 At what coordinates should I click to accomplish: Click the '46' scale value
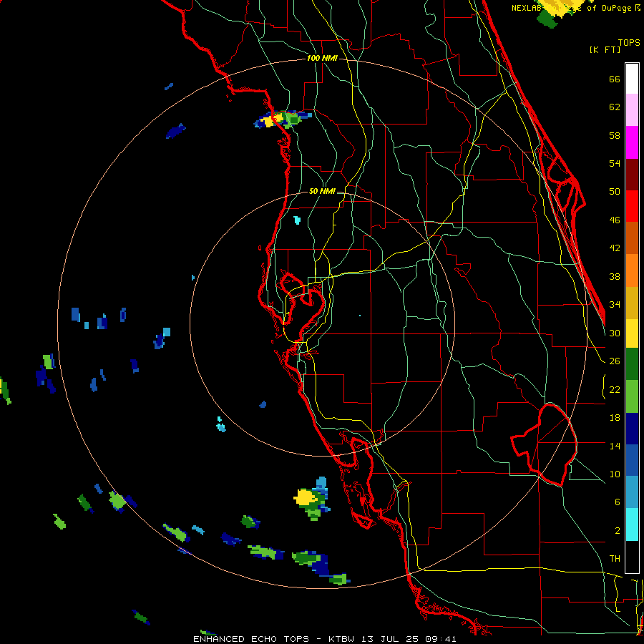(615, 220)
